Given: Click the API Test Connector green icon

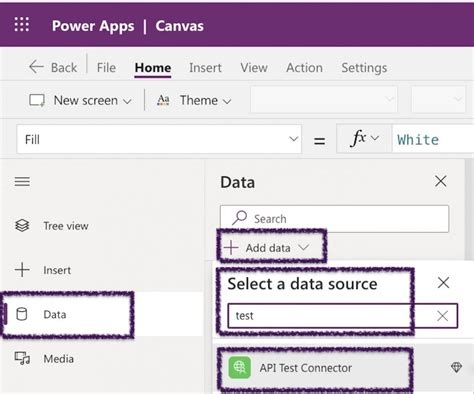Looking at the screenshot, I should coord(240,368).
